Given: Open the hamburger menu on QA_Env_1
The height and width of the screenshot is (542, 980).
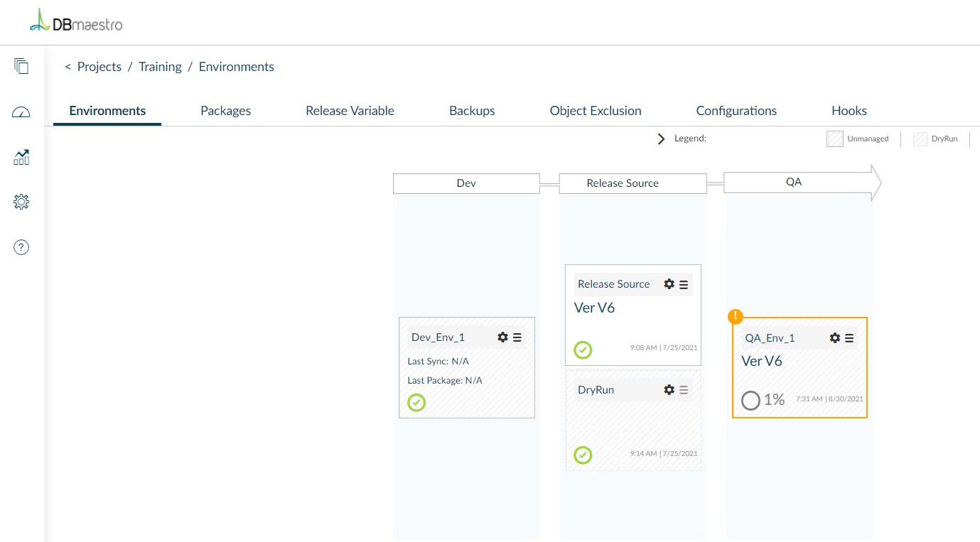Looking at the screenshot, I should (849, 337).
